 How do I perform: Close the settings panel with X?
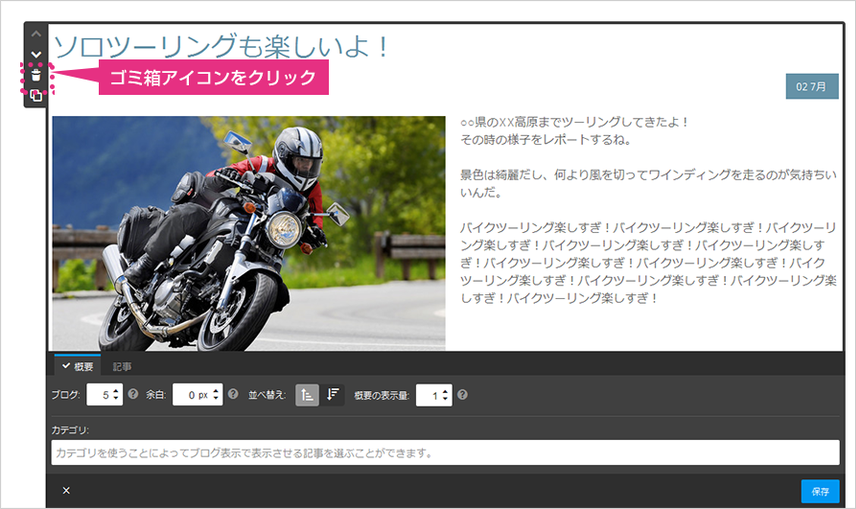(66, 490)
